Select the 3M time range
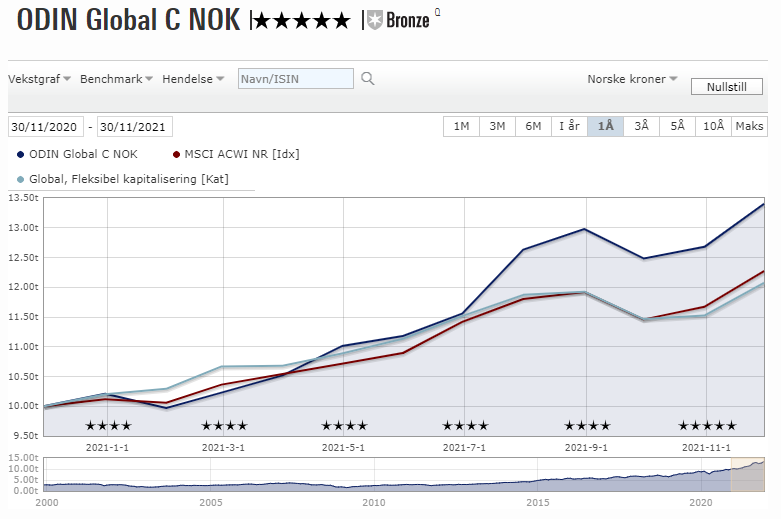This screenshot has width=781, height=519. click(497, 127)
